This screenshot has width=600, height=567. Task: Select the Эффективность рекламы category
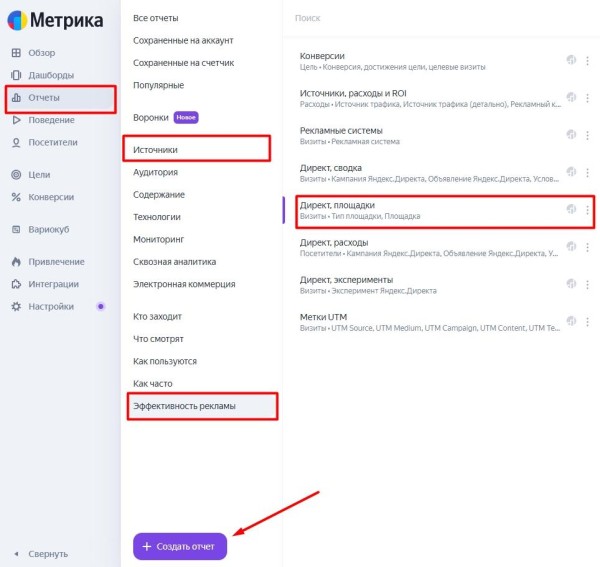point(187,405)
